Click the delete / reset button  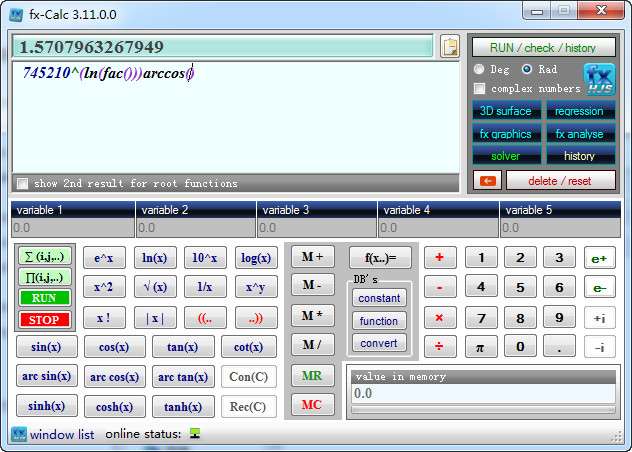[x=561, y=181]
